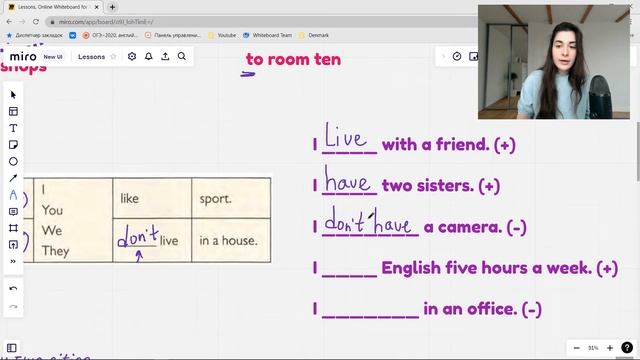Viewport: 640px width, 360px height.
Task: Reload the page
Action: point(36,22)
